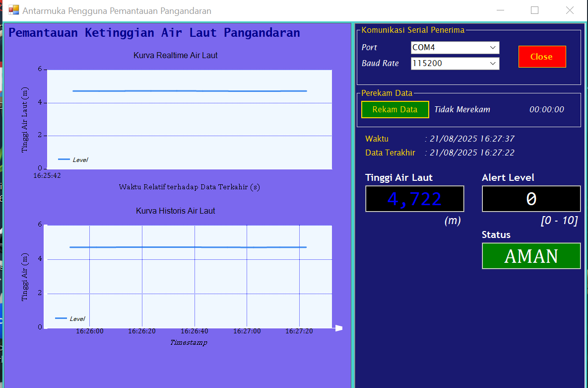Click the Level legend in realtime chart
The height and width of the screenshot is (388, 588).
73,159
